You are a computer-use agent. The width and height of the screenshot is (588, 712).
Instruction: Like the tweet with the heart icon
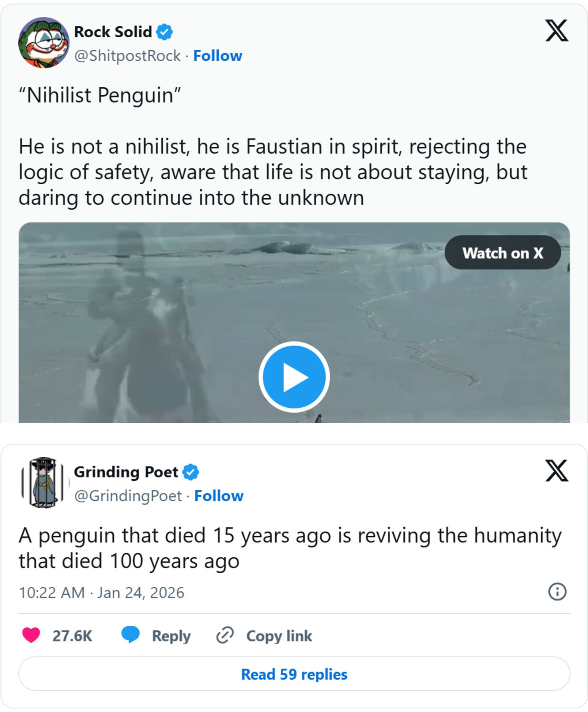coord(31,635)
